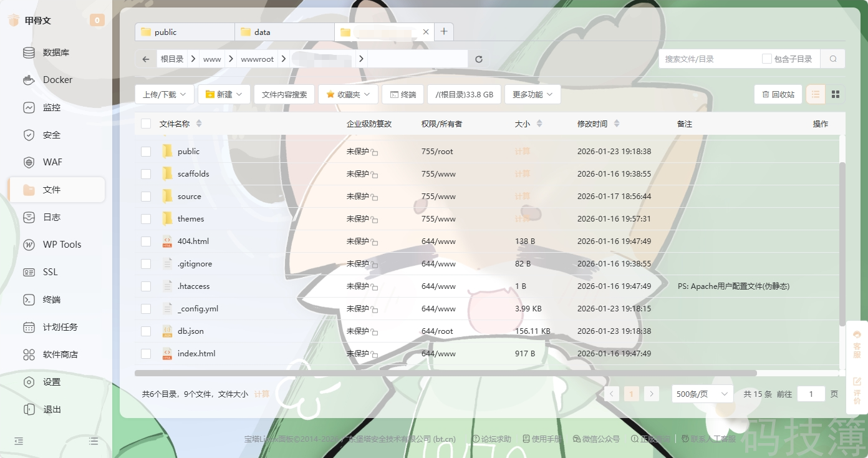Viewport: 868px width, 458px height.
Task: Go back using the left arrow icon
Action: [146, 59]
